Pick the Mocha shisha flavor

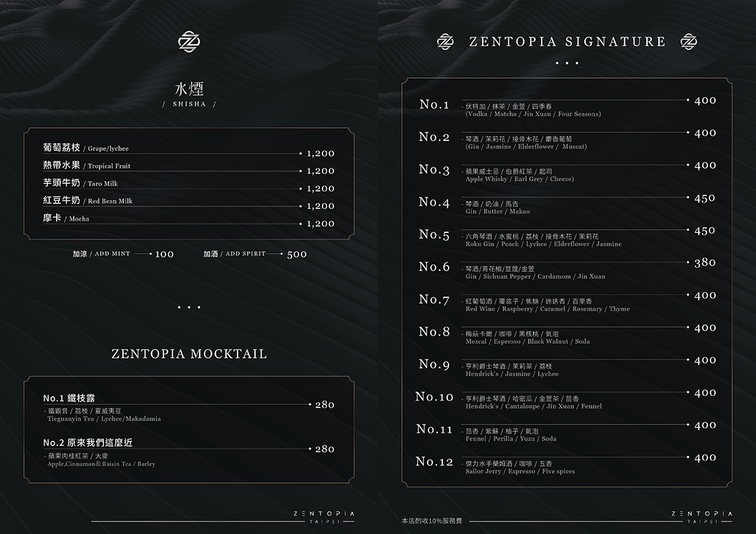click(188, 220)
